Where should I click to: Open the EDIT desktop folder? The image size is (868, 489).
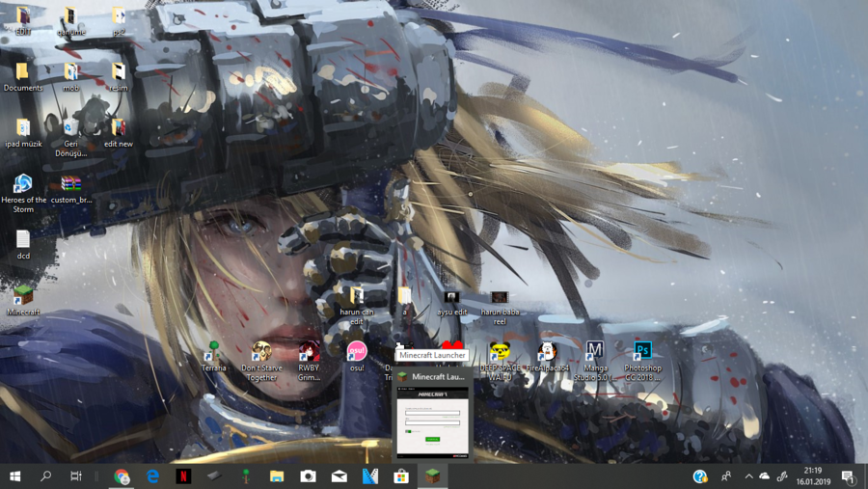coord(23,20)
